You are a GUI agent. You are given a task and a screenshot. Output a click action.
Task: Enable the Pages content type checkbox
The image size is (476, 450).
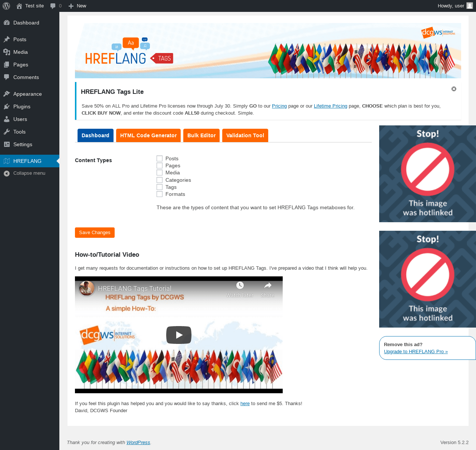[x=160, y=165]
